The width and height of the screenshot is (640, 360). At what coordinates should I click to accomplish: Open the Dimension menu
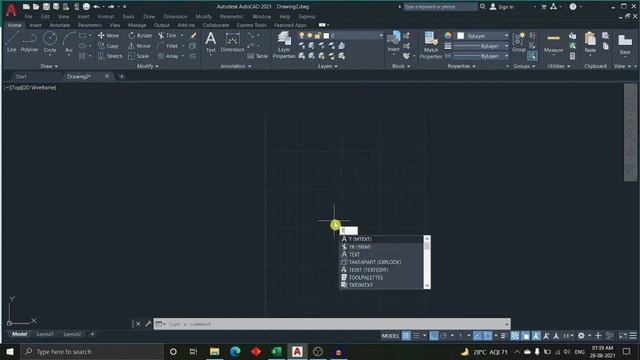tap(175, 17)
